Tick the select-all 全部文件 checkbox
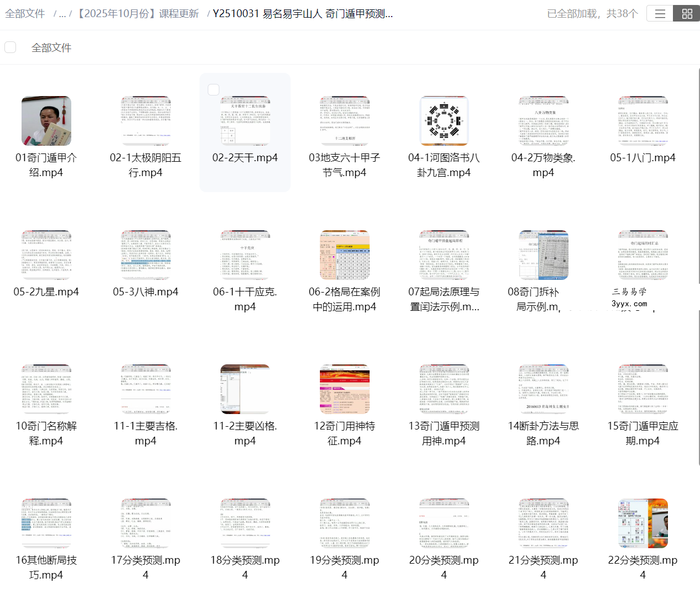This screenshot has height=594, width=700. coord(10,47)
